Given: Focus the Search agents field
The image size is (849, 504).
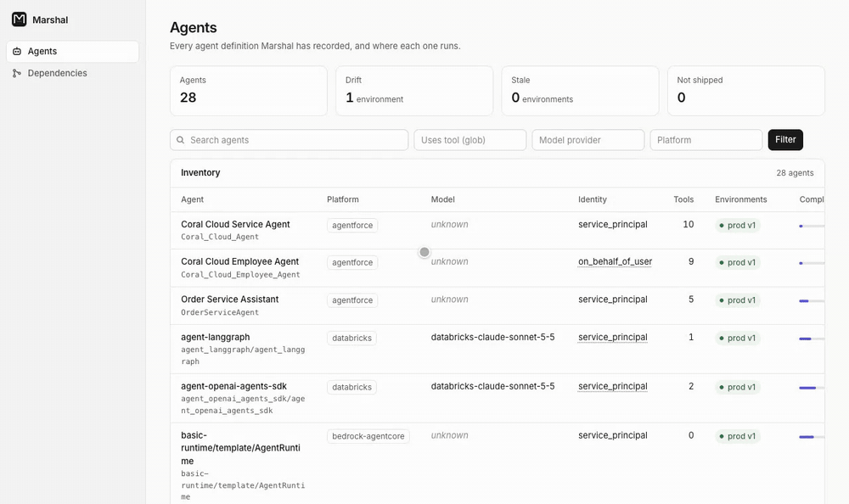Looking at the screenshot, I should 290,140.
